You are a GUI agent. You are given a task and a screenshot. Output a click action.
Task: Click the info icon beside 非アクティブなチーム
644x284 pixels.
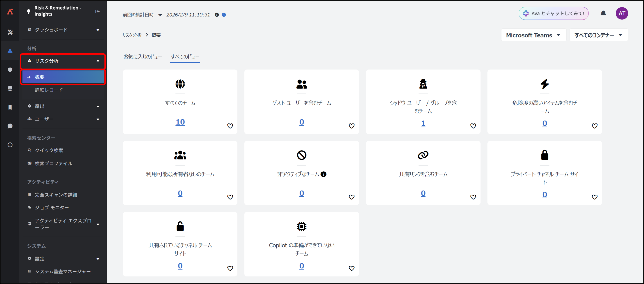point(324,174)
